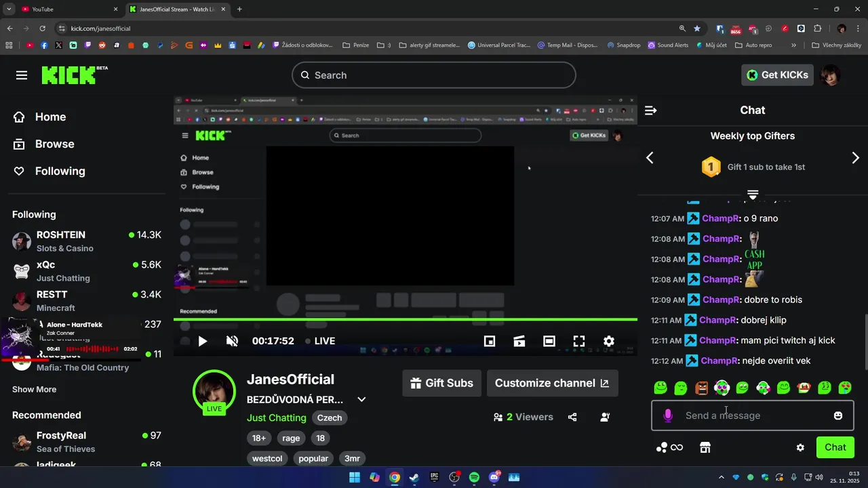Click the share stream icon
The image size is (868, 488).
pos(572,417)
